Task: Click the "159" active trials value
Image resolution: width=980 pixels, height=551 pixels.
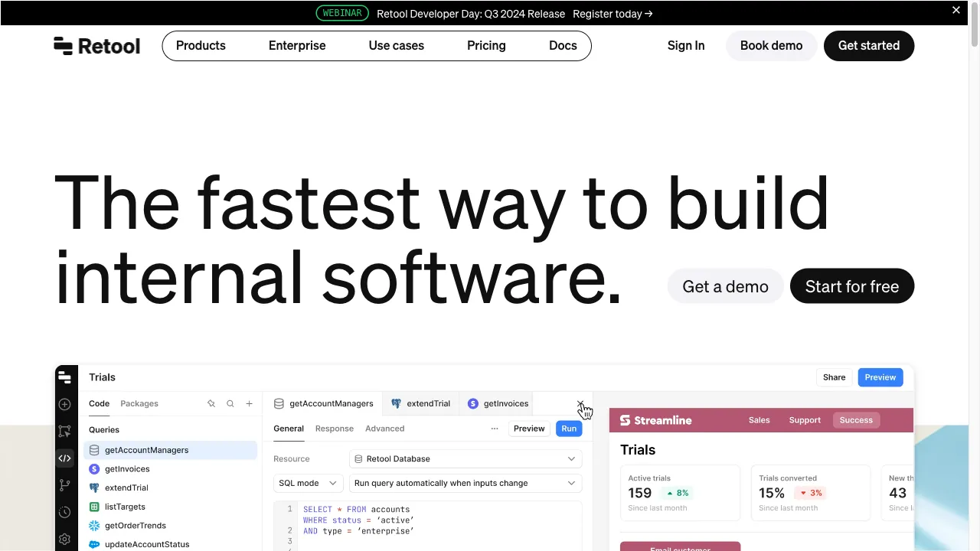Action: coord(640,494)
